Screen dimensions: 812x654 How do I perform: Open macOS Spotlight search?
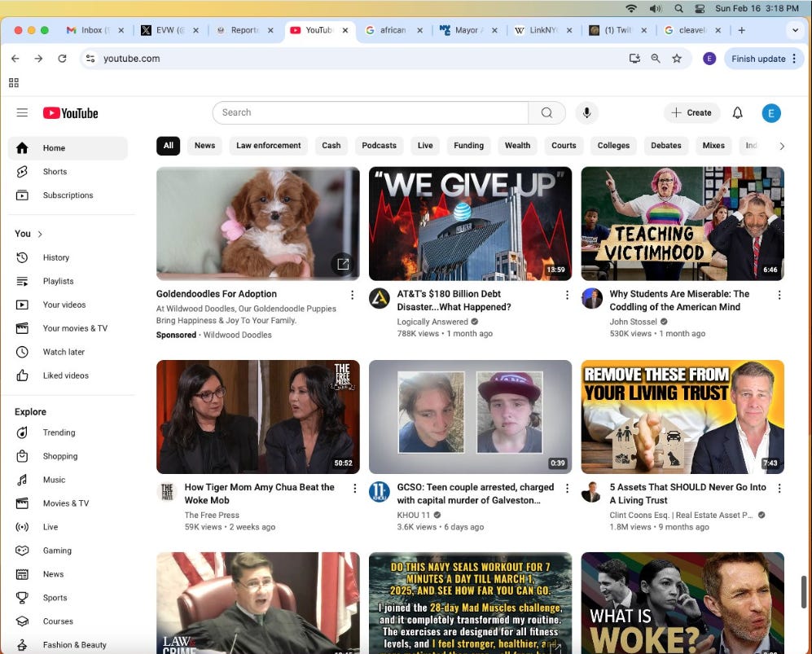678,8
